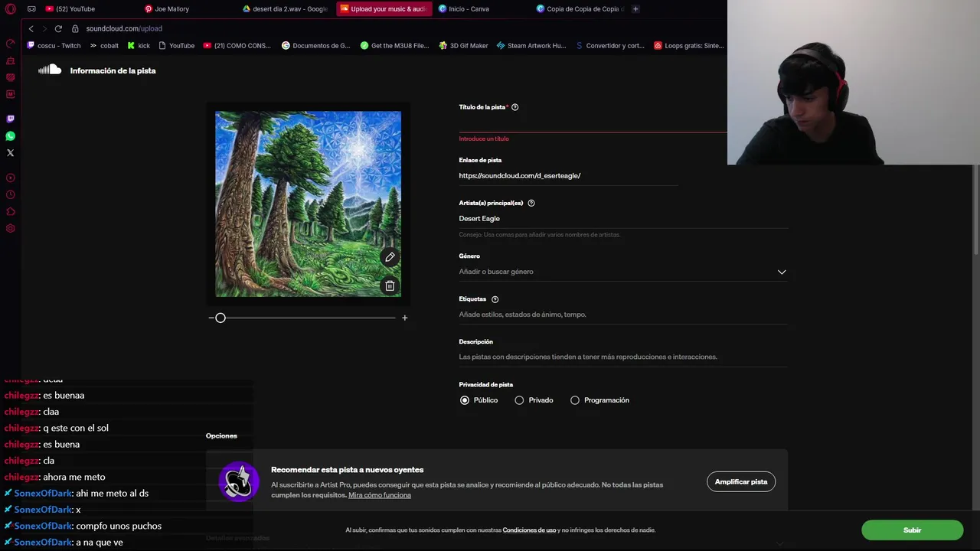Click the browser forward arrow

click(x=44, y=28)
